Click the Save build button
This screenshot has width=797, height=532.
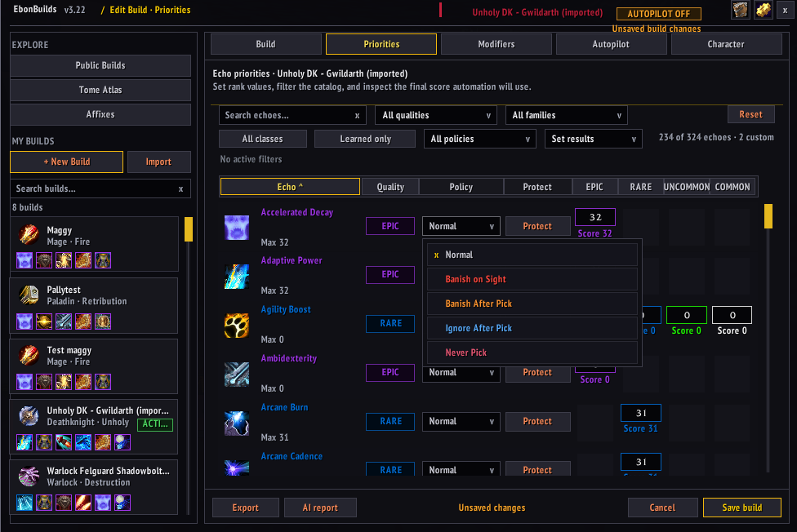742,508
